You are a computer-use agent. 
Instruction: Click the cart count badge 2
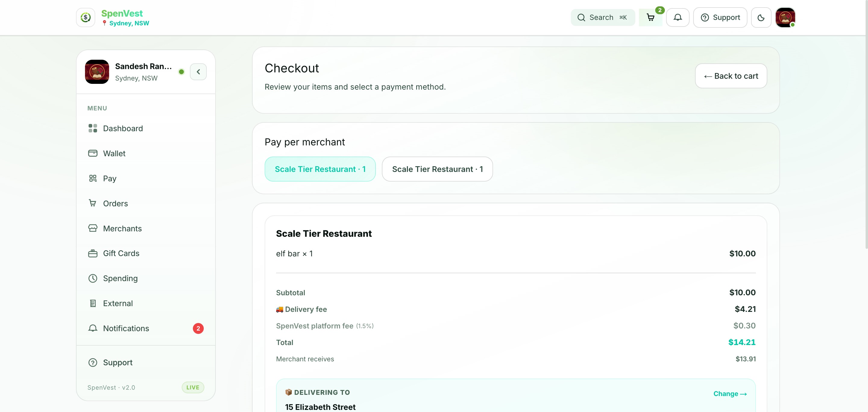click(x=660, y=10)
